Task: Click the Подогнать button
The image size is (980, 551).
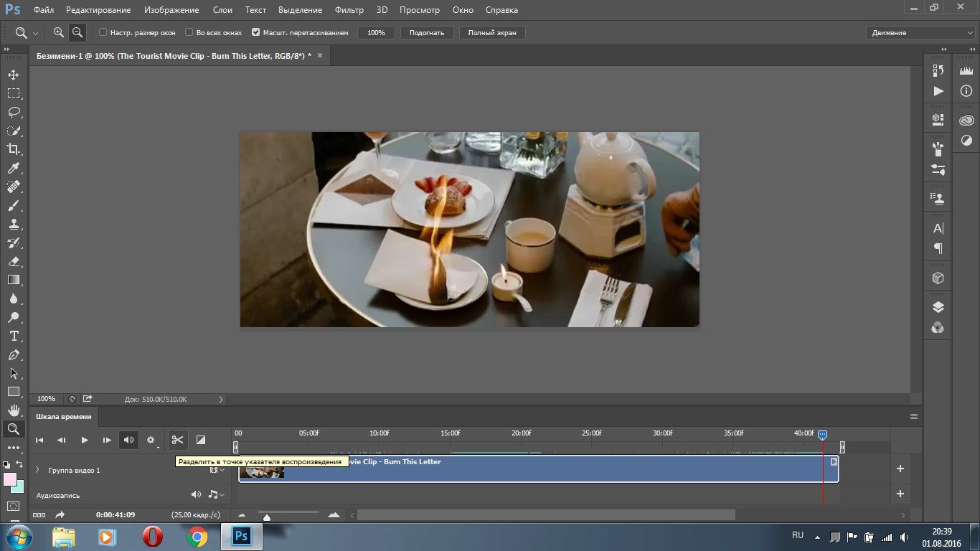Action: (x=427, y=32)
